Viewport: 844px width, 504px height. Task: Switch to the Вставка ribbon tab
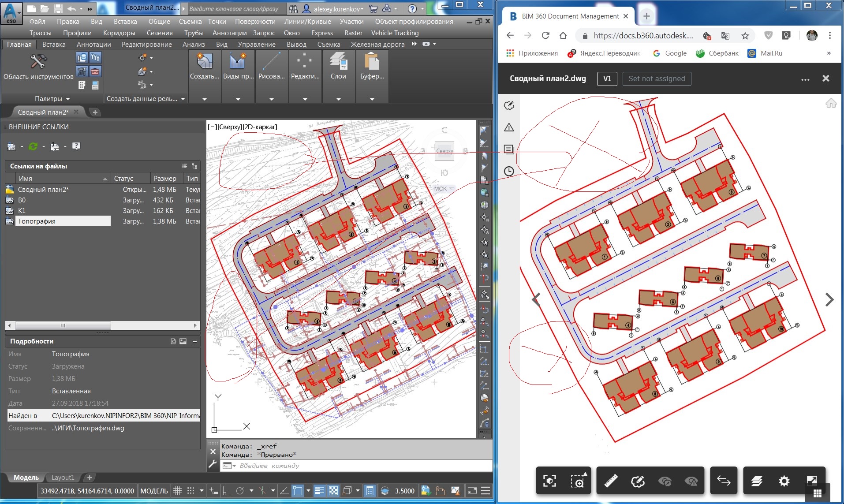click(x=53, y=44)
